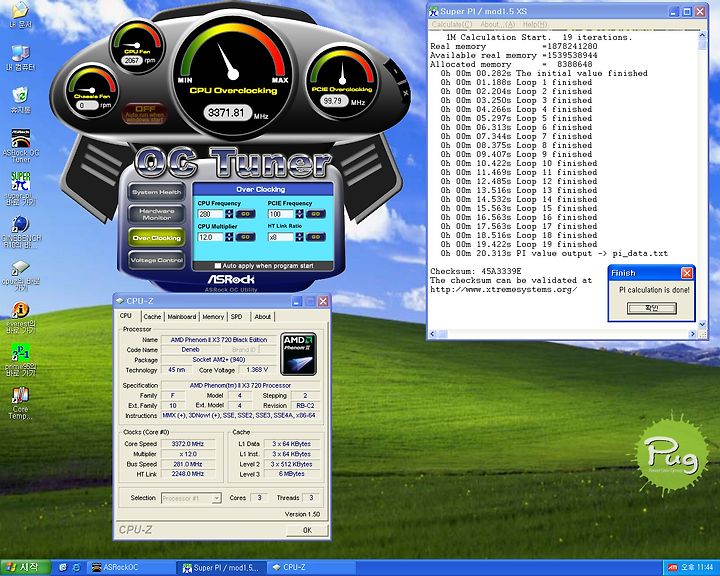Click the CPU Multiplier value field
The image size is (720, 576).
(x=211, y=237)
